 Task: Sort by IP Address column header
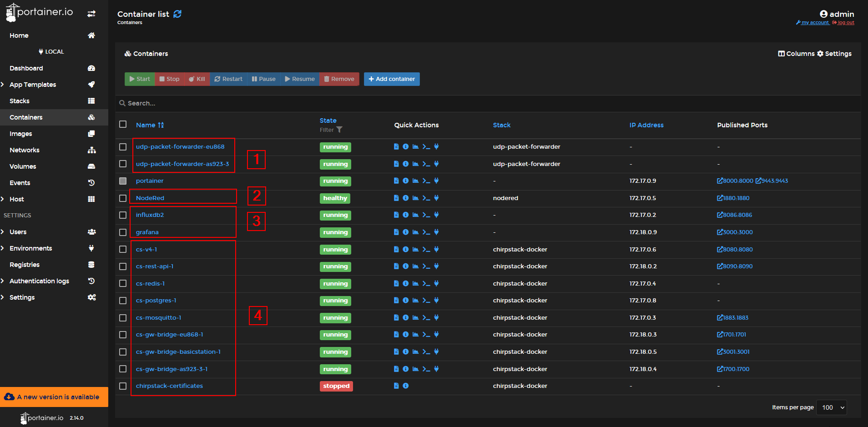coord(646,125)
